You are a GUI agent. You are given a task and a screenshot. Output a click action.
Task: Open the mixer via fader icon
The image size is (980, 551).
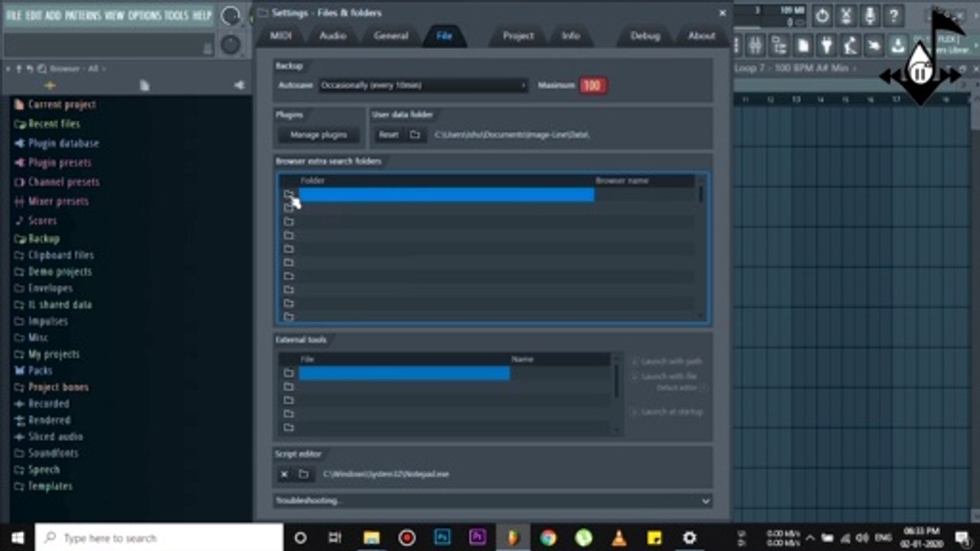click(755, 46)
